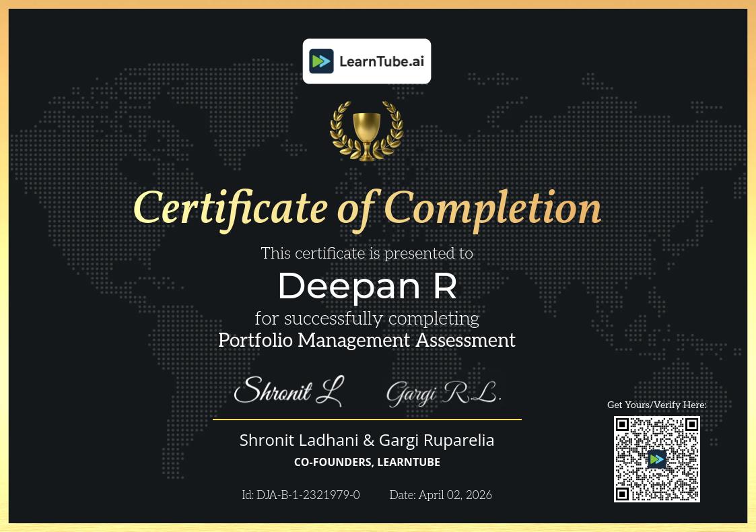Click the LearnTube.ai logo
The image size is (756, 532).
(x=367, y=61)
